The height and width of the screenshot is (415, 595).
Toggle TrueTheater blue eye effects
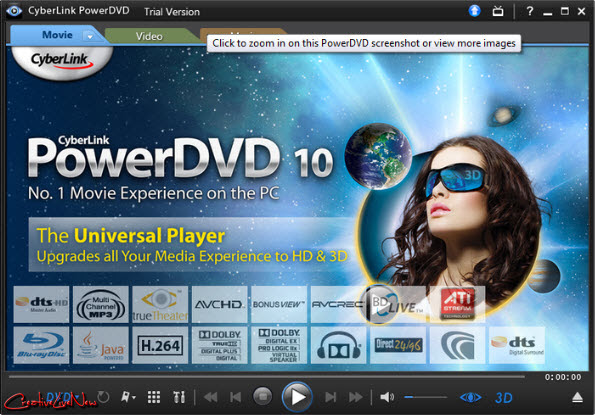coord(471,397)
